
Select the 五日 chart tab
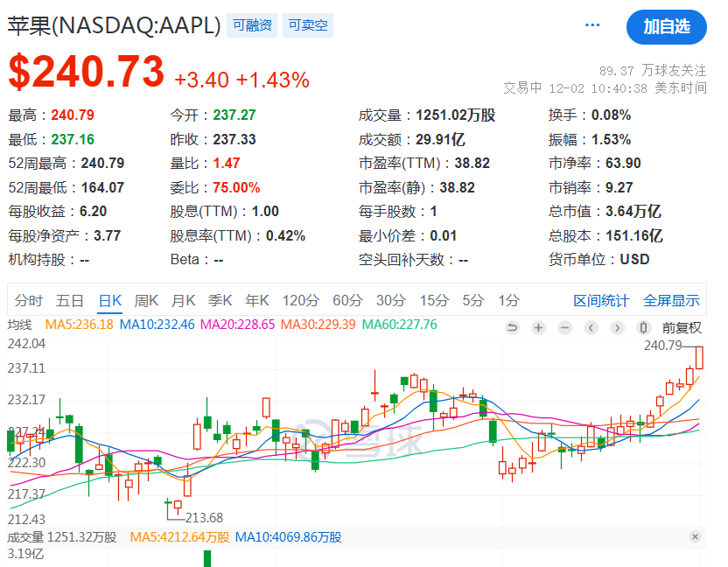(70, 300)
